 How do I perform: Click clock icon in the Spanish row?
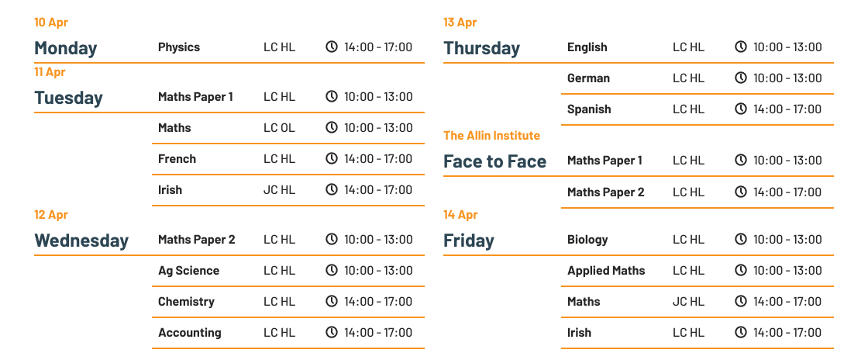point(740,109)
